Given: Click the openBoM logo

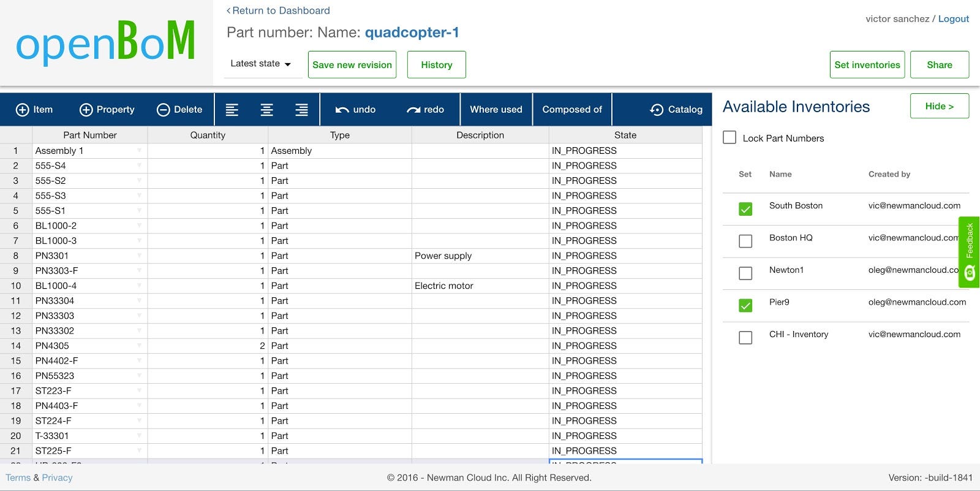Looking at the screenshot, I should click(105, 42).
